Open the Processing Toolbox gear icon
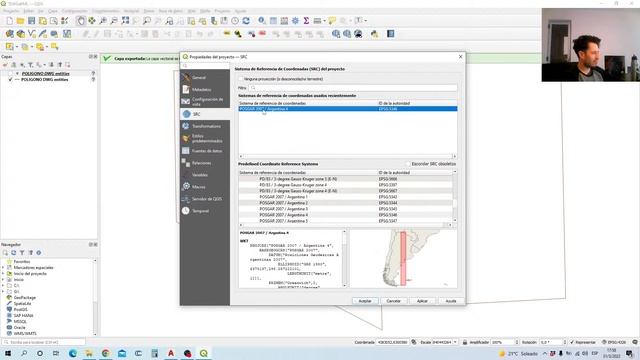 coord(295,20)
